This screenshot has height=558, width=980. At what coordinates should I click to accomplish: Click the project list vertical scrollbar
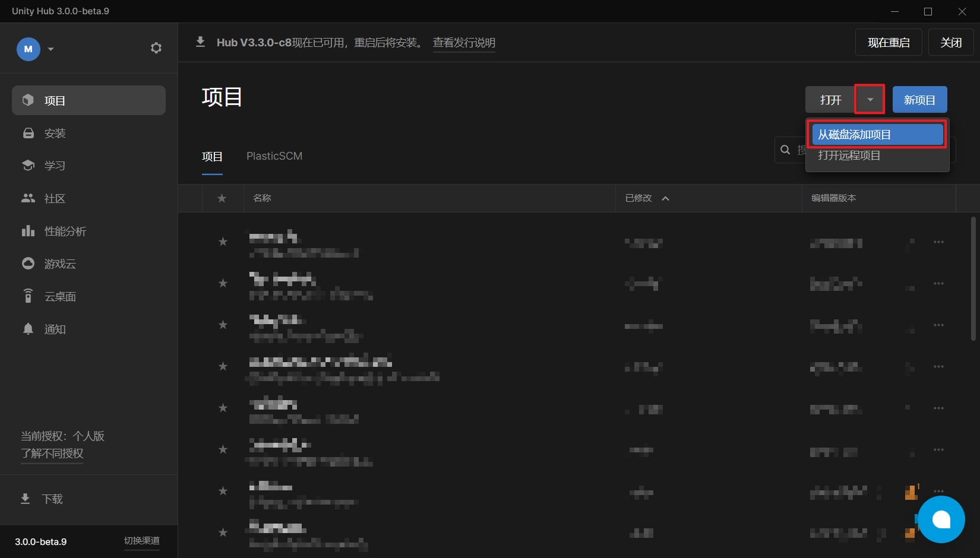tap(973, 279)
